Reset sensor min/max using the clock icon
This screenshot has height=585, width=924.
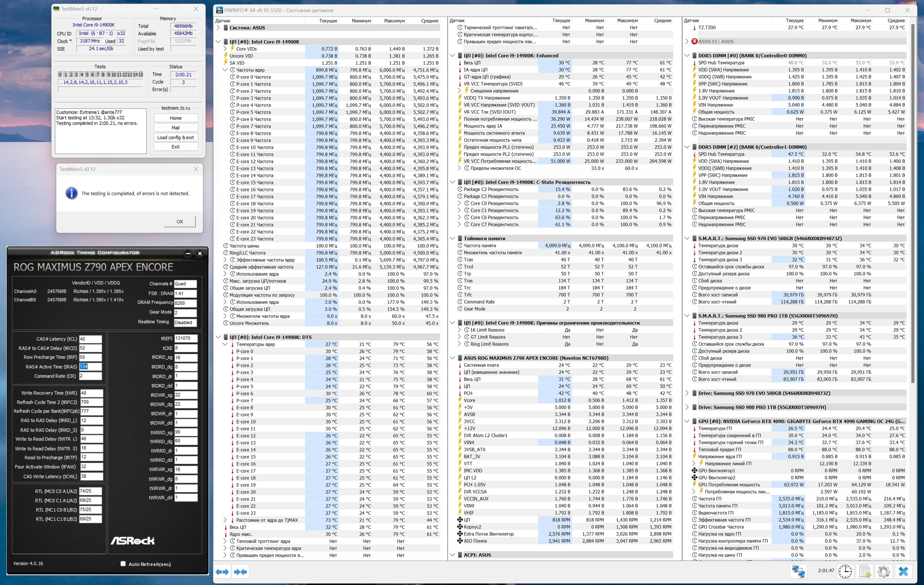click(x=845, y=572)
